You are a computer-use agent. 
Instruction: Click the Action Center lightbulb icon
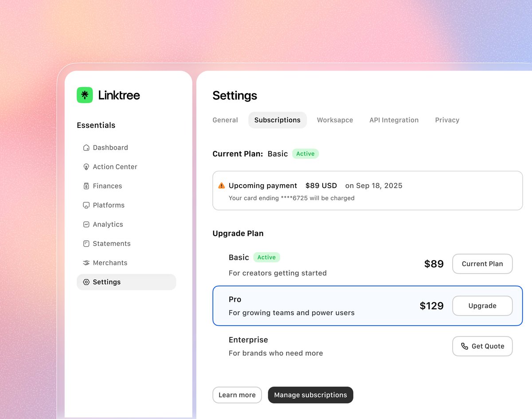pyautogui.click(x=86, y=167)
